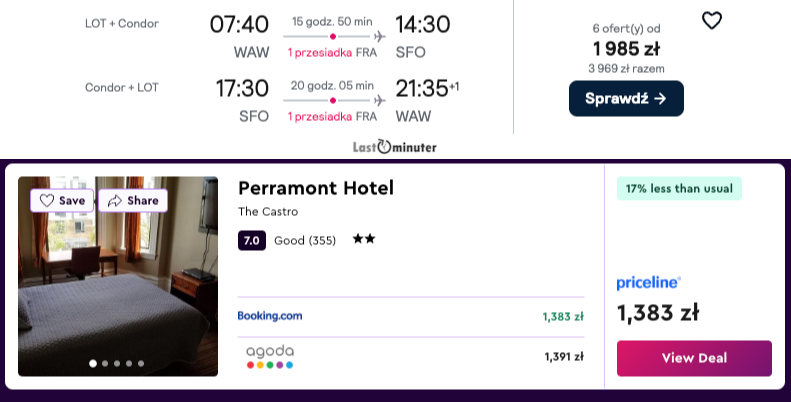Click the two-star hotel rating icons
This screenshot has width=791, height=402.
[x=362, y=240]
